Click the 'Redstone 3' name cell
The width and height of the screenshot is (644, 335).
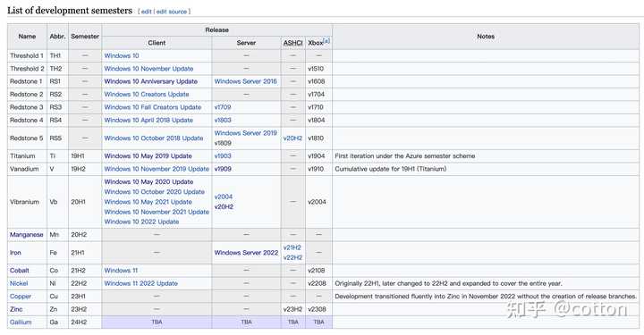coord(26,107)
